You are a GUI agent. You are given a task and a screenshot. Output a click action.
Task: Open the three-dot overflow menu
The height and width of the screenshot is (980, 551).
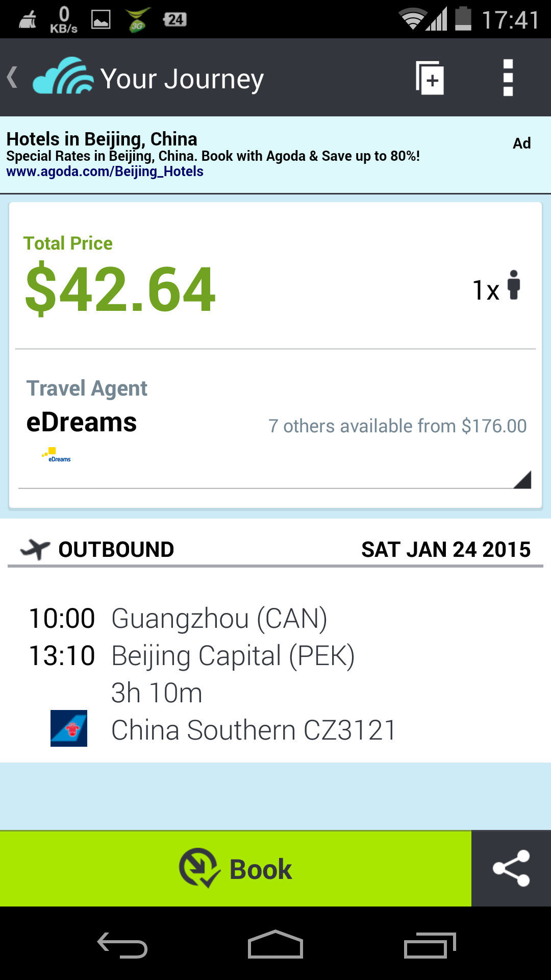508,78
